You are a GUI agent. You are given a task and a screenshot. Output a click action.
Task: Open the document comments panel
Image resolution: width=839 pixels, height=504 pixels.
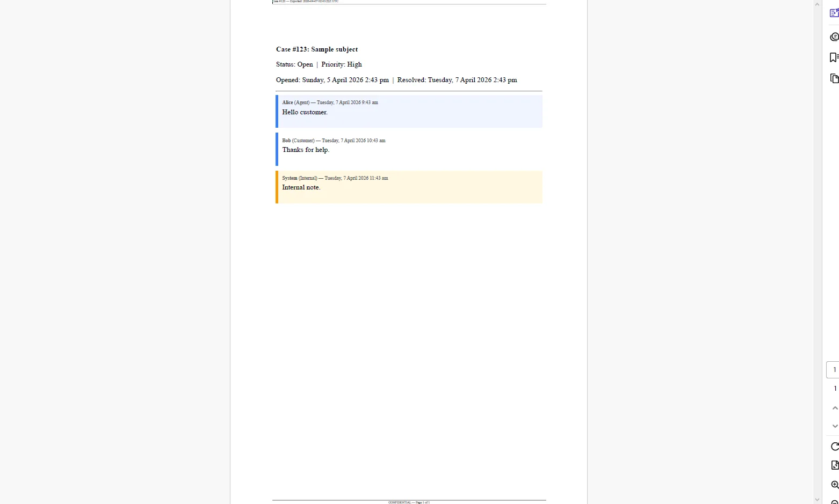click(x=834, y=36)
